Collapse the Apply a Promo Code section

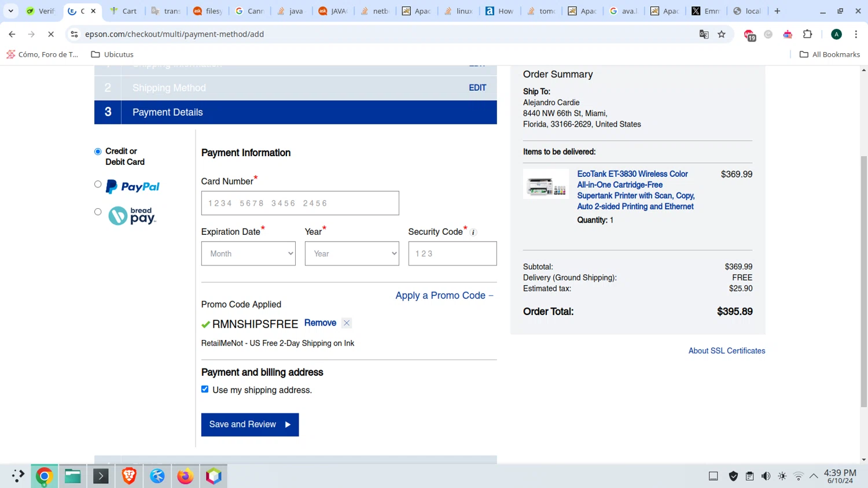pos(444,295)
